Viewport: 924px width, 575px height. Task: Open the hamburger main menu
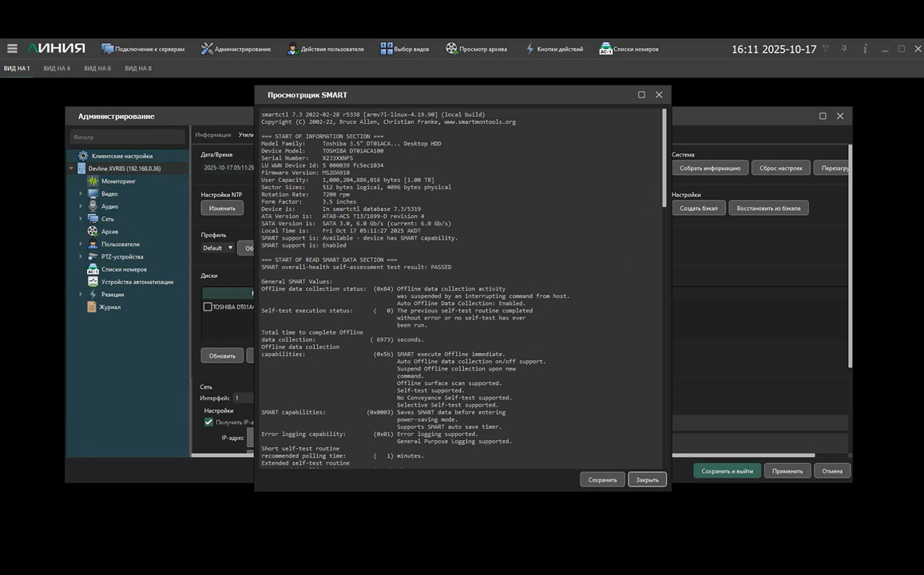click(x=12, y=49)
